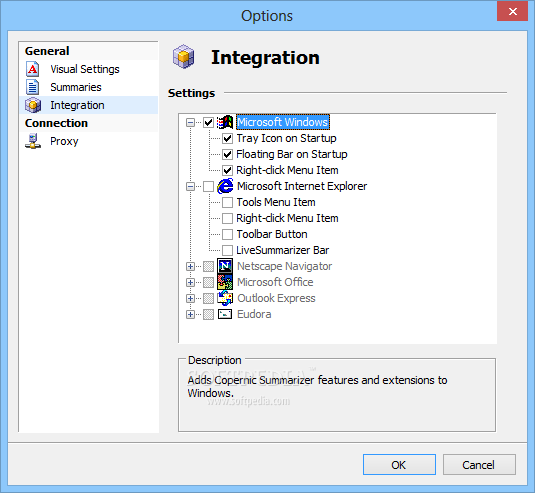
Task: Click the OK button
Action: 399,465
